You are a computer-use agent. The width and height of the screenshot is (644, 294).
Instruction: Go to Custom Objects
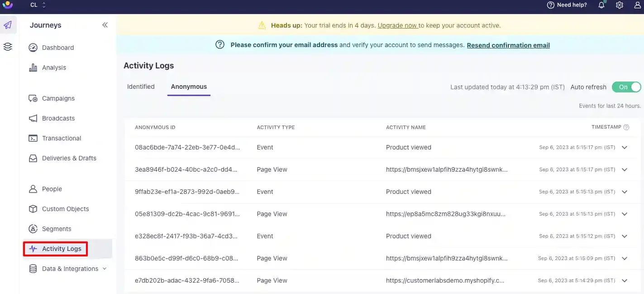tap(66, 209)
